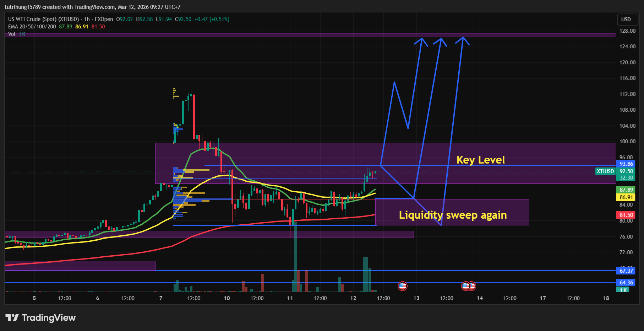Click the 128.00 level on price scale
The image size is (644, 331).
[x=627, y=31]
